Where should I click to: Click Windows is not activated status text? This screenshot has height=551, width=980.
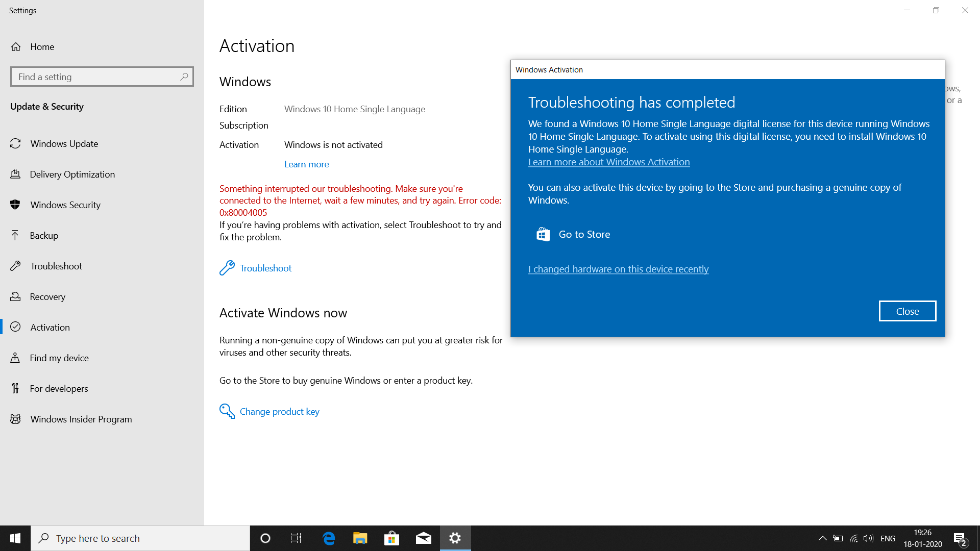[x=333, y=145]
